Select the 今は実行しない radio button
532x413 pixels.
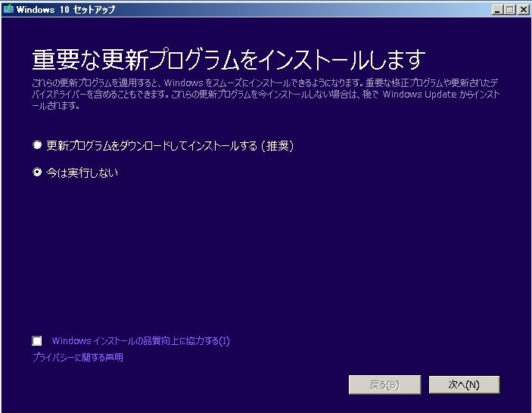point(37,172)
